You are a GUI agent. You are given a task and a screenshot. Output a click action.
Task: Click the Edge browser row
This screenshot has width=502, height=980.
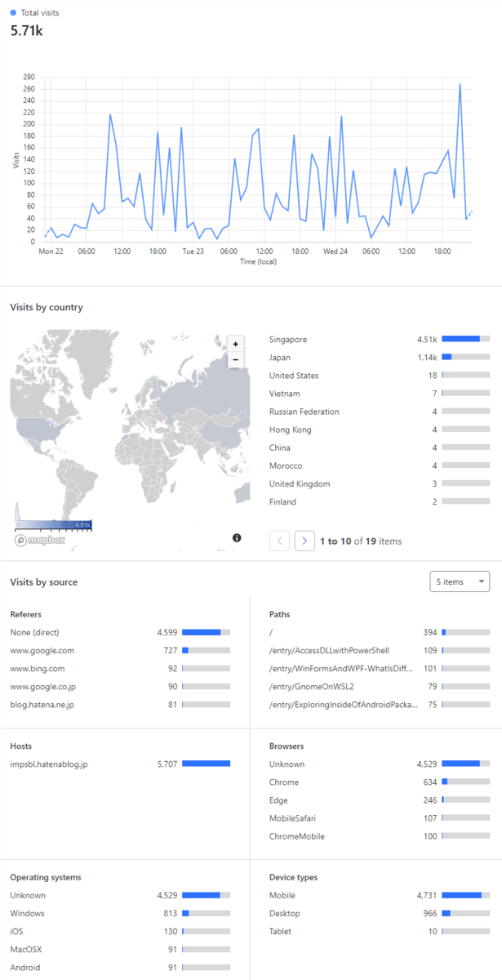point(380,800)
